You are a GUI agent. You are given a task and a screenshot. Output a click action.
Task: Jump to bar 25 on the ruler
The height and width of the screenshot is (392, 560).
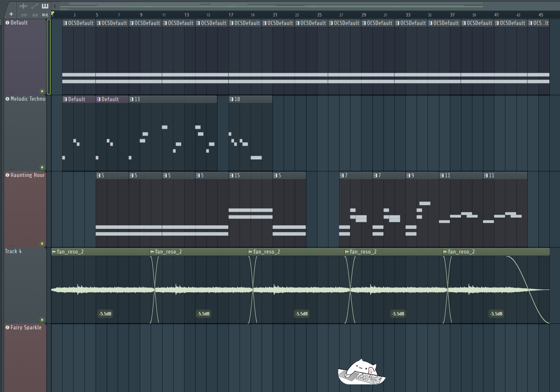pos(320,15)
